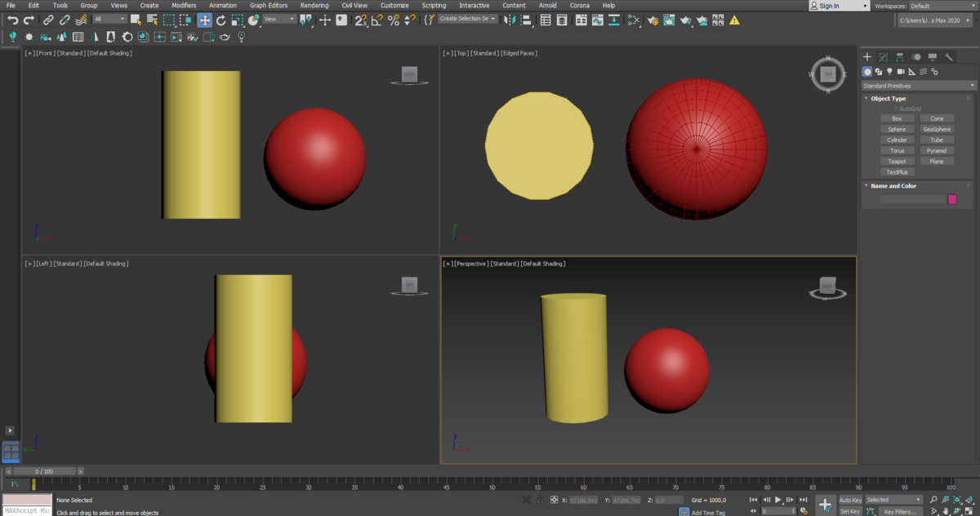This screenshot has height=516, width=980.
Task: Open the Rendering menu
Action: [x=314, y=5]
